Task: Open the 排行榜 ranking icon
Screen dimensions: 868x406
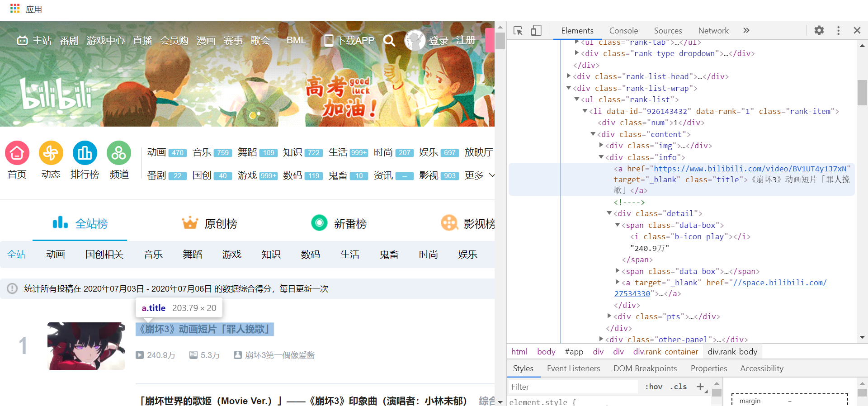Action: 85,153
